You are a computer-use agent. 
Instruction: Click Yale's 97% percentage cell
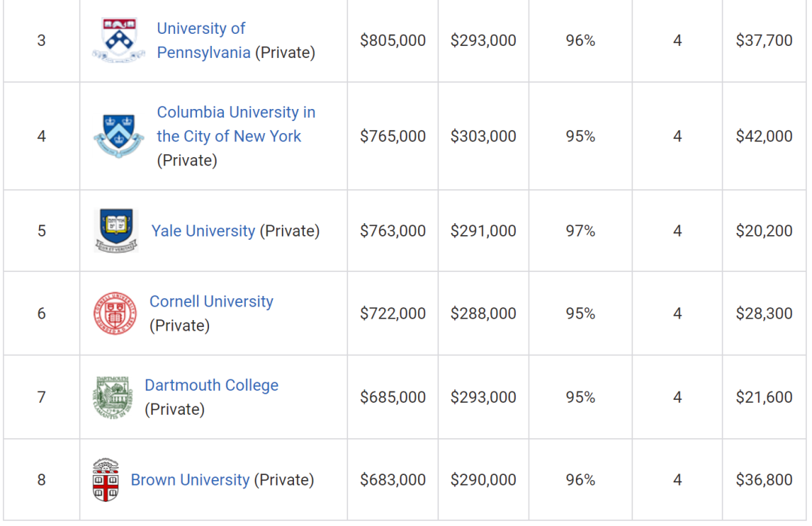[x=580, y=231]
